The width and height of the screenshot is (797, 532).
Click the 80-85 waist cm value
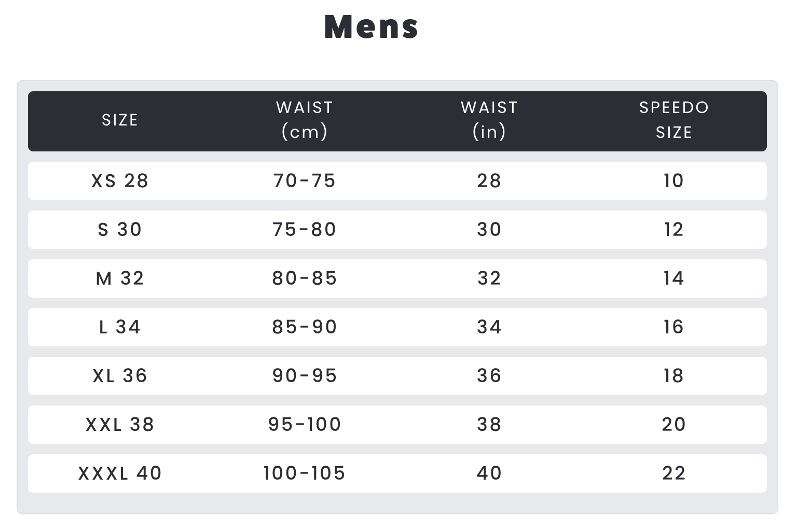[305, 278]
